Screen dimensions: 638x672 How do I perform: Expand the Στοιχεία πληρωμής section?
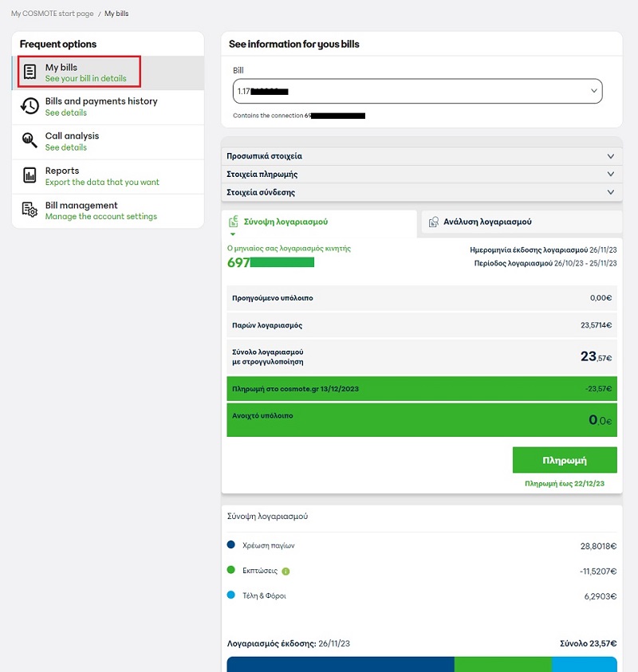420,174
